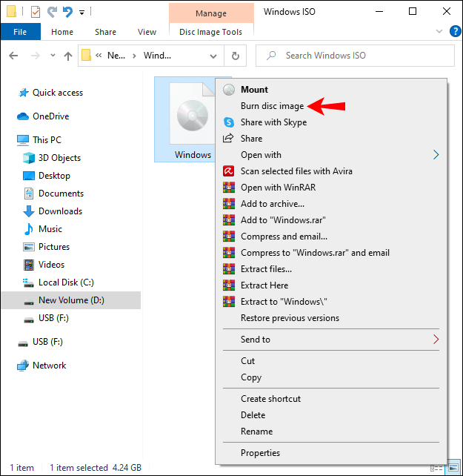This screenshot has width=463, height=476.
Task: Open the Customize Quick Access Toolbar dropdown
Action: click(x=81, y=13)
